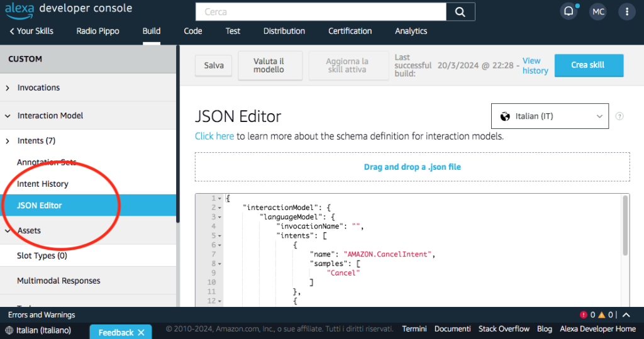The height and width of the screenshot is (339, 644).
Task: Expand the Invocations section
Action: click(x=8, y=88)
